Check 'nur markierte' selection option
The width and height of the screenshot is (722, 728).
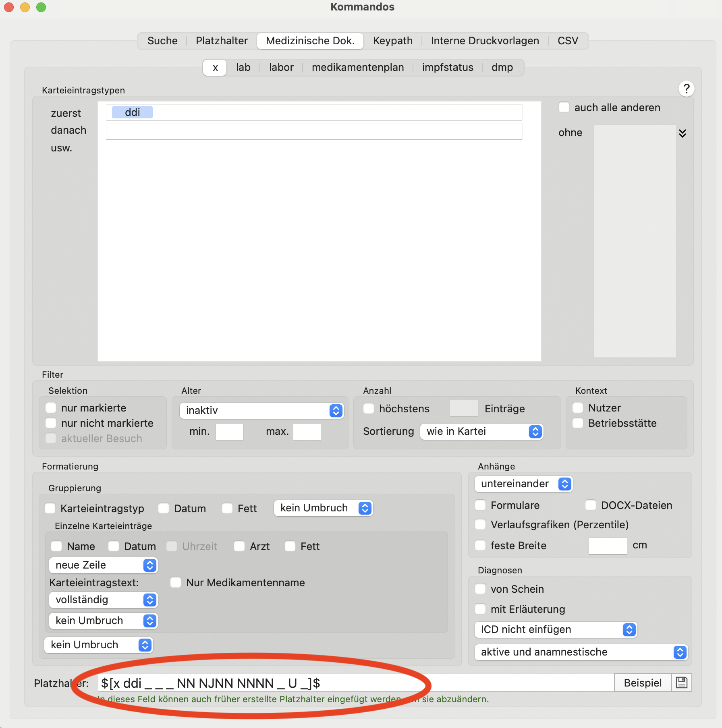(x=51, y=408)
